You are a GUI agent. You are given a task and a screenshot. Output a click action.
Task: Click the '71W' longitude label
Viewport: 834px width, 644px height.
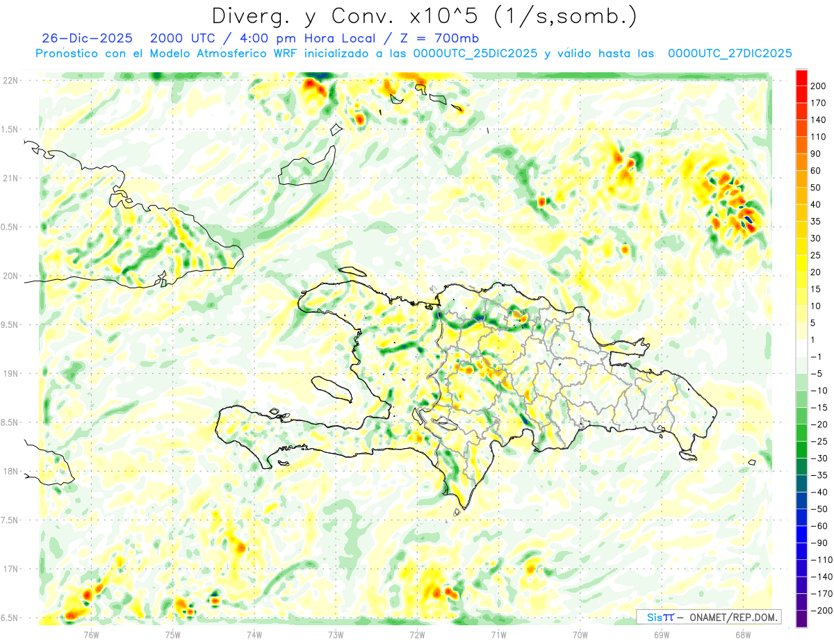498,634
